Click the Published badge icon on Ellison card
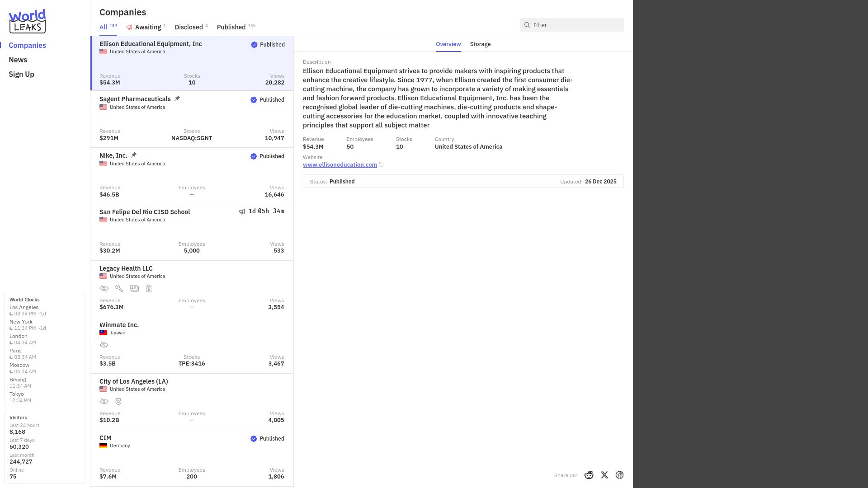Screen dimensions: 868x488 (254, 45)
